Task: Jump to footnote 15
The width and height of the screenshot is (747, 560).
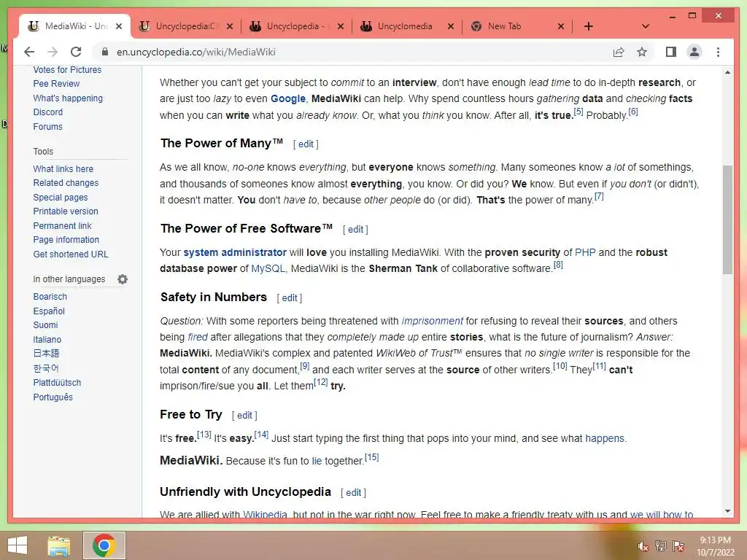Action: pos(371,457)
